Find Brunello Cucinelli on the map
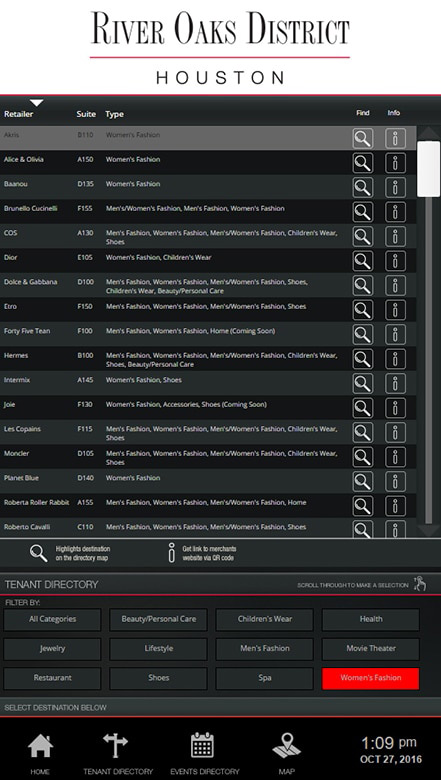This screenshot has height=780, width=441. 362,212
